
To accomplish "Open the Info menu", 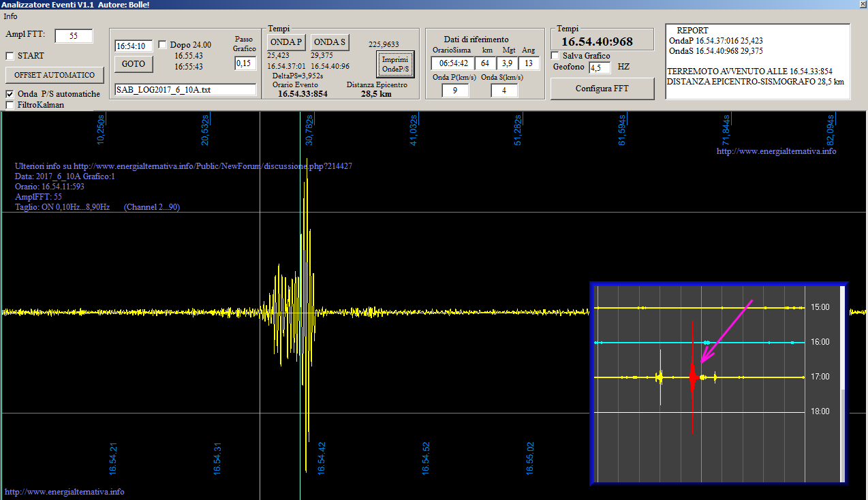I will (x=10, y=16).
